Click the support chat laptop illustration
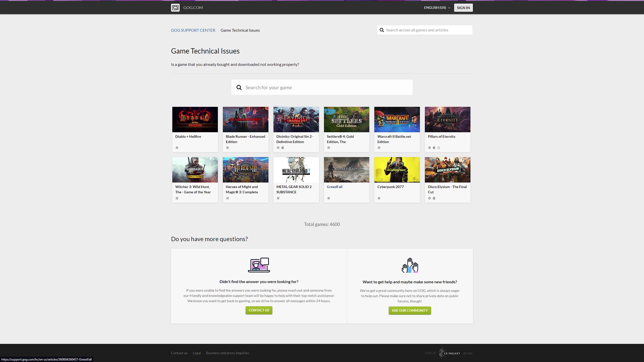The width and height of the screenshot is (644, 362). point(259,265)
